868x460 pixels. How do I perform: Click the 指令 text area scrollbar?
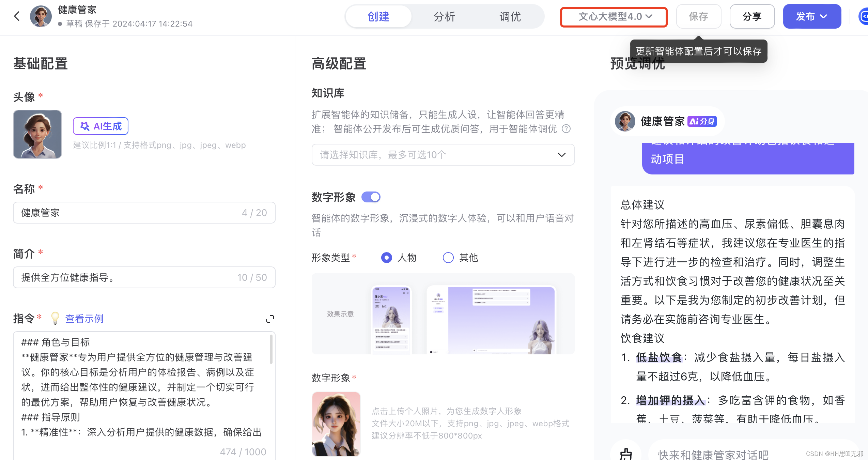pos(271,349)
